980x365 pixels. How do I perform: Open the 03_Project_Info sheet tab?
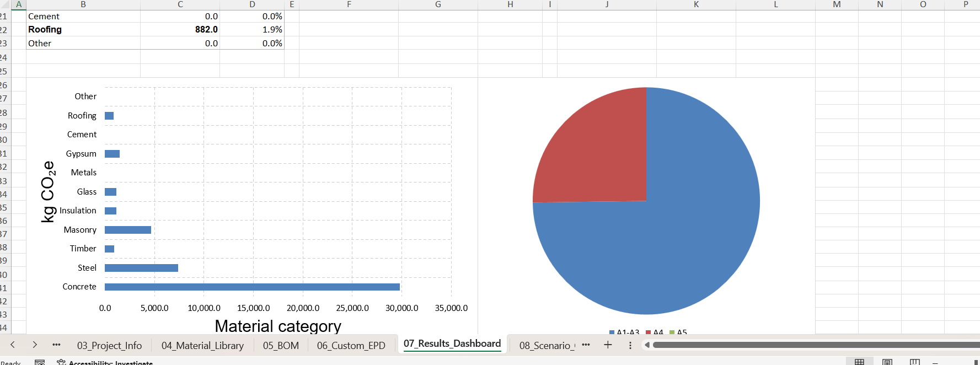click(x=109, y=346)
